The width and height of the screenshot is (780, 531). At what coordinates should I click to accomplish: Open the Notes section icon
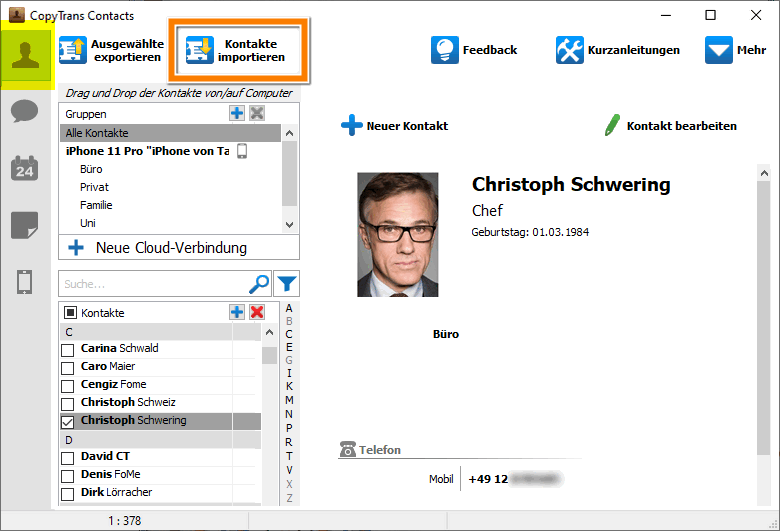pyautogui.click(x=24, y=225)
